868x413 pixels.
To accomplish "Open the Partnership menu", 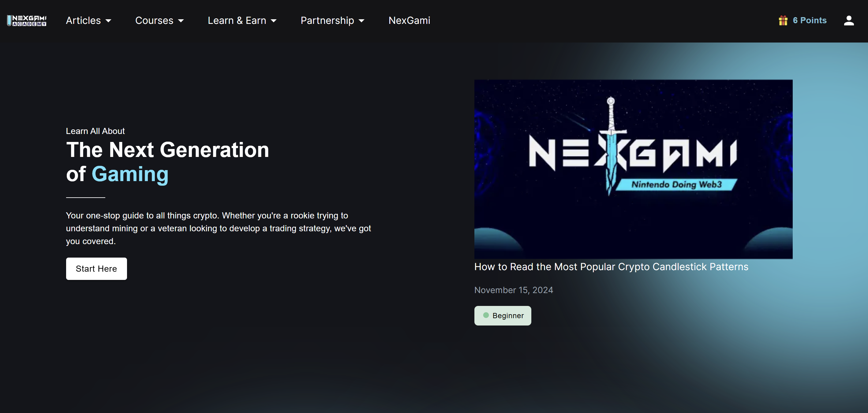I will 327,20.
